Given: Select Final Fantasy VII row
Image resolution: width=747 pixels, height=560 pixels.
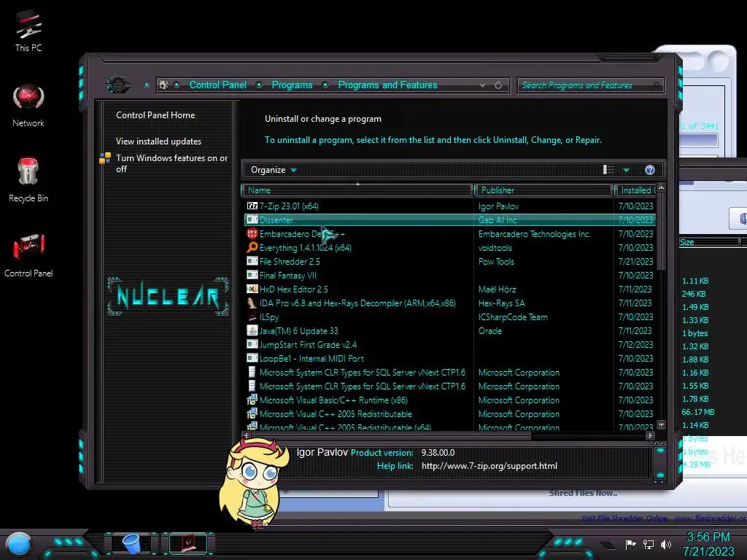Looking at the screenshot, I should (449, 275).
